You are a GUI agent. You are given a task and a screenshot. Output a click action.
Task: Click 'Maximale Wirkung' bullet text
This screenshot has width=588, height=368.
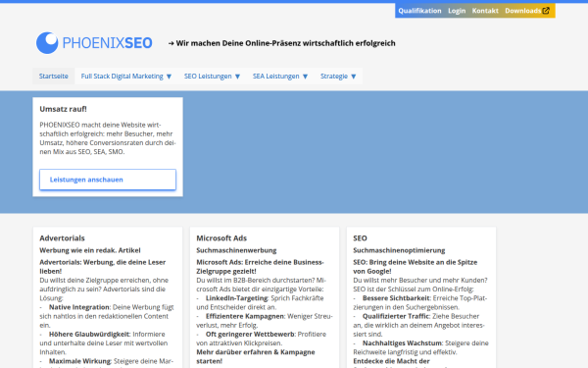pos(80,361)
